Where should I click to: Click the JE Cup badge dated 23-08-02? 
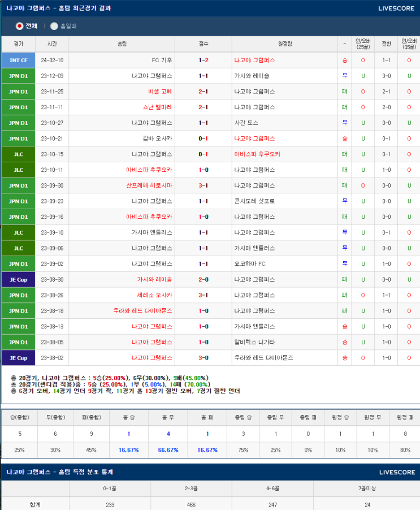[x=18, y=358]
